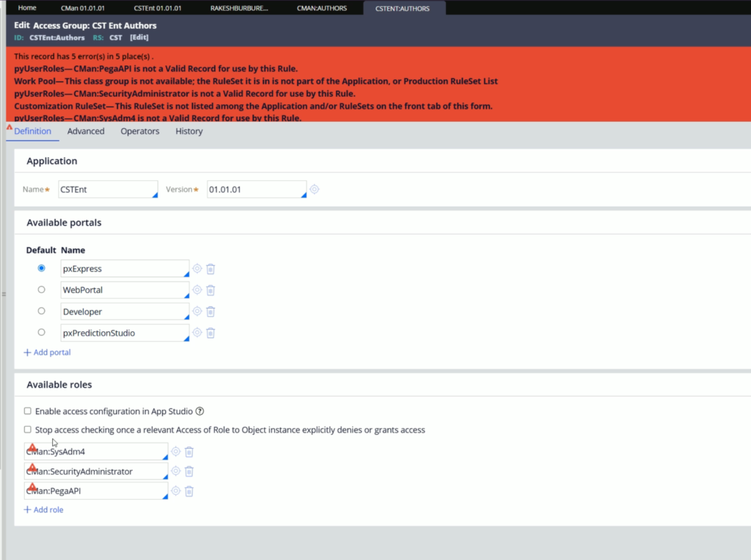The image size is (751, 560).
Task: Delete the pxExpress portal row
Action: click(210, 269)
